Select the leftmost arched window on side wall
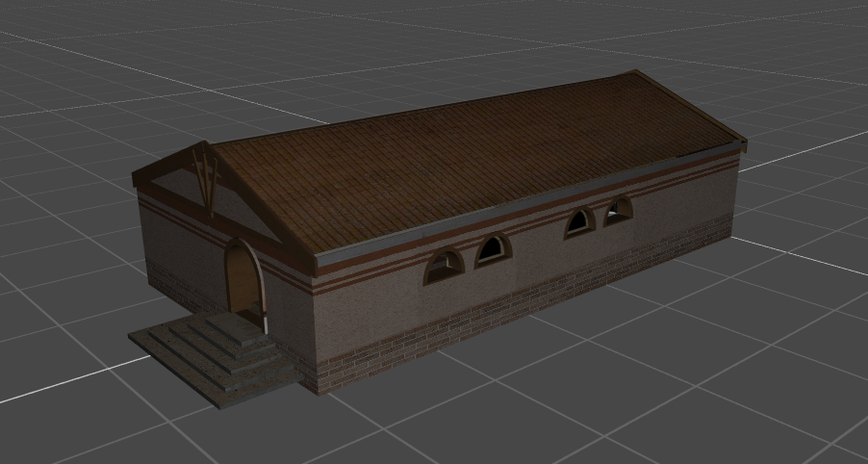 pos(444,267)
